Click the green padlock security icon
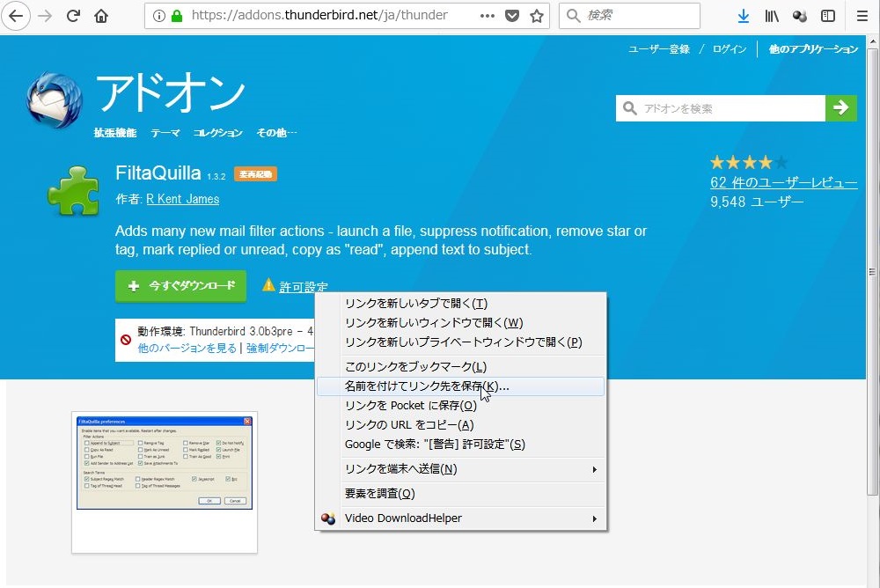 [177, 16]
